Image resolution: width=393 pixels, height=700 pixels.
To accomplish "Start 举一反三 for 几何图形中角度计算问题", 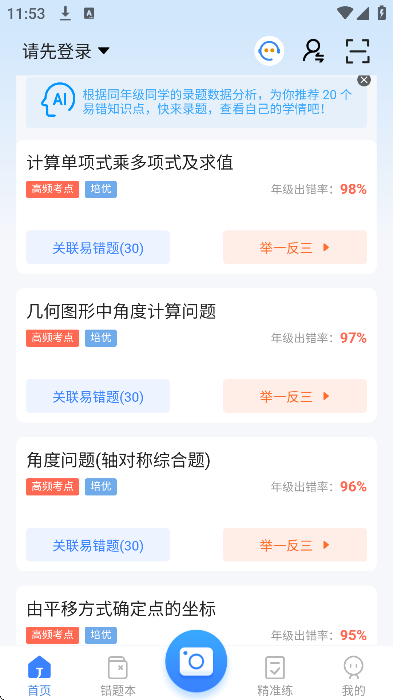I will [x=295, y=396].
